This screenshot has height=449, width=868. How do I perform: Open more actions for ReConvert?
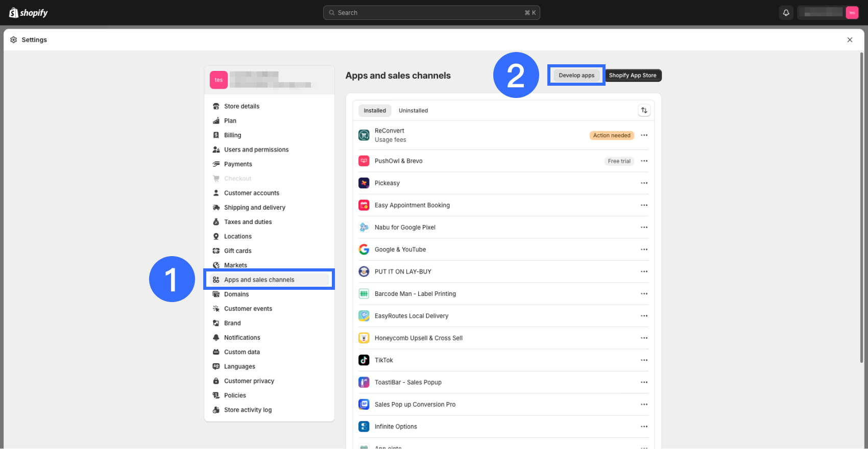pyautogui.click(x=644, y=135)
